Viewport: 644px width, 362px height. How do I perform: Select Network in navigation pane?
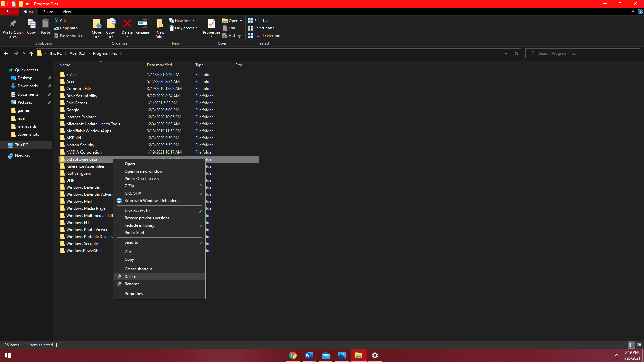coord(22,156)
